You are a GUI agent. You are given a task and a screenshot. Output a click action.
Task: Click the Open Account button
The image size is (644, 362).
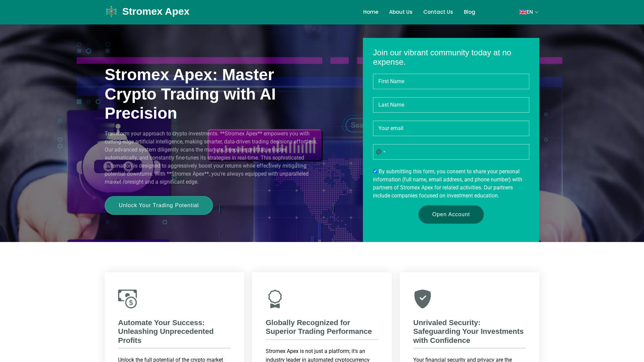click(451, 215)
